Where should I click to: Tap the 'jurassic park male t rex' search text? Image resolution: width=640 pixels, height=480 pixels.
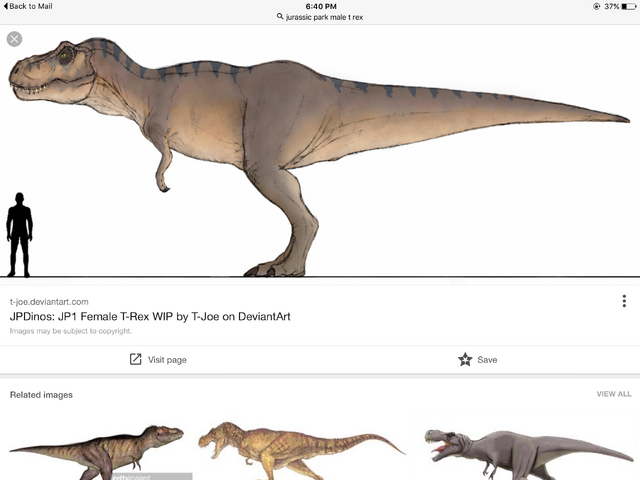(x=324, y=17)
